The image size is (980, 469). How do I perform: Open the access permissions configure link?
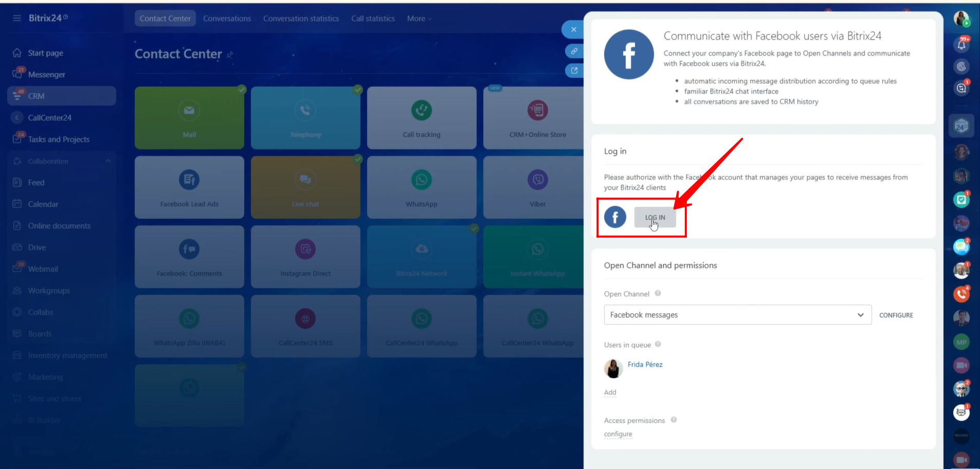click(618, 434)
